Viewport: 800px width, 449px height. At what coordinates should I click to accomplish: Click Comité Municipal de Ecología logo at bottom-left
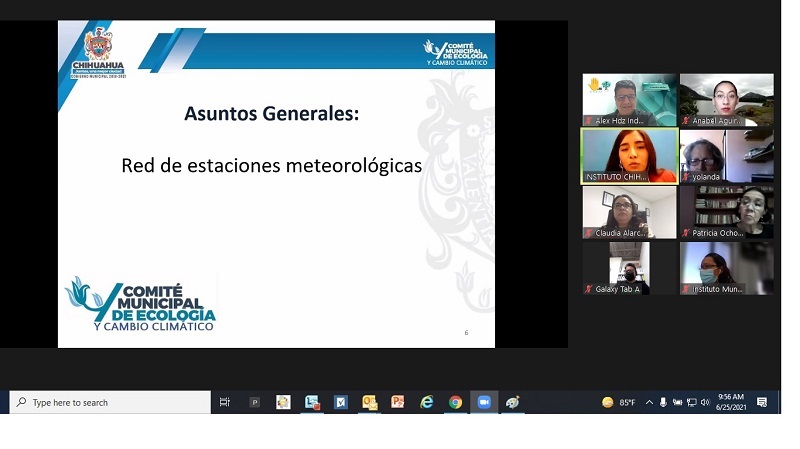pyautogui.click(x=140, y=305)
